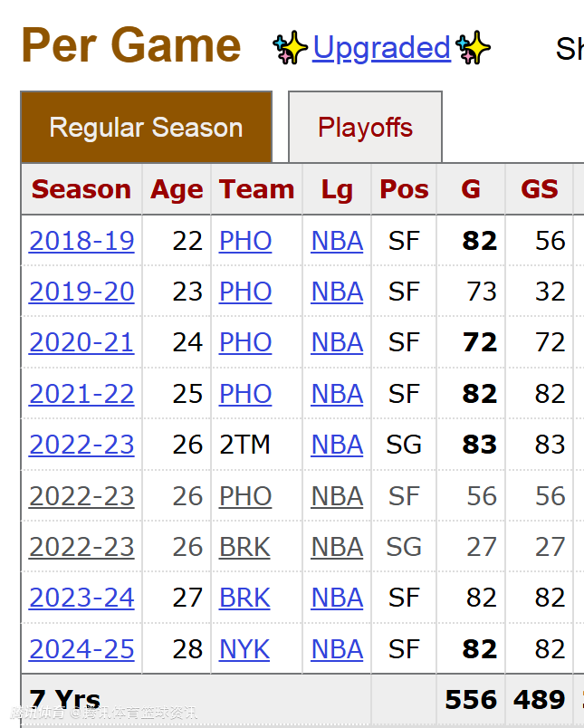Open the NYK team link
Image resolution: width=584 pixels, height=728 pixels.
tap(244, 649)
